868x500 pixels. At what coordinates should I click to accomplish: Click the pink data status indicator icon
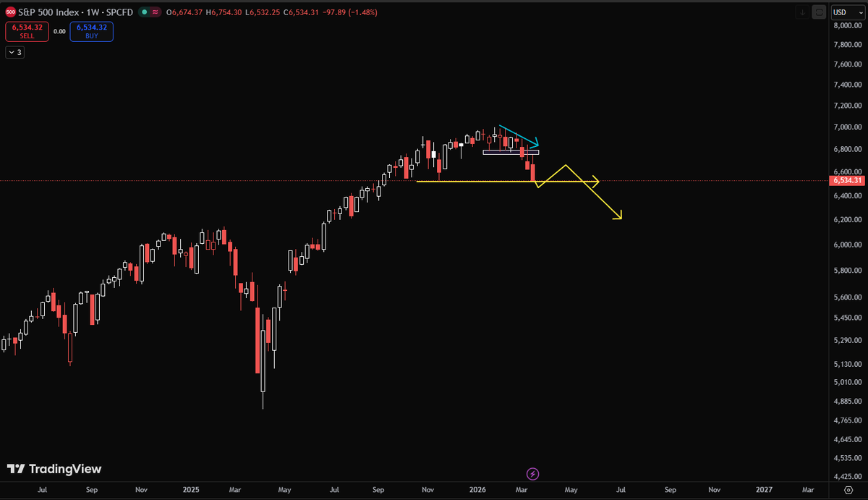(156, 12)
